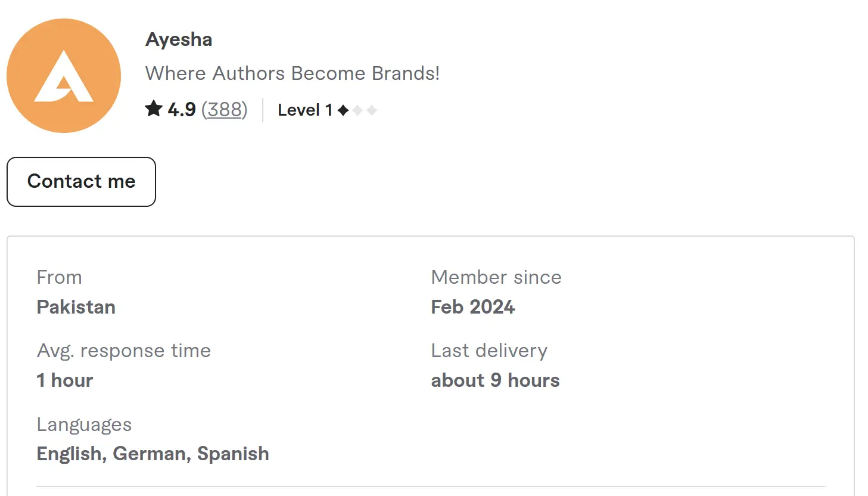Click the black star rating icon
The width and height of the screenshot is (868, 496).
click(154, 109)
